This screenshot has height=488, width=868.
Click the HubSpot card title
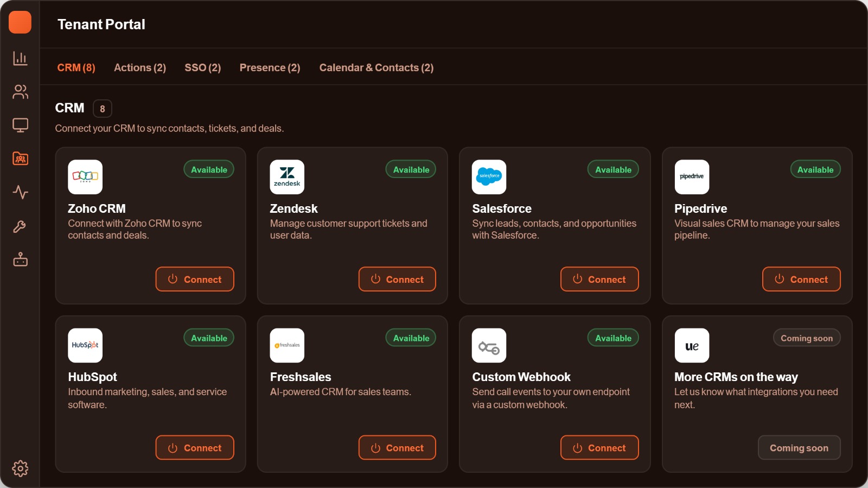tap(92, 377)
